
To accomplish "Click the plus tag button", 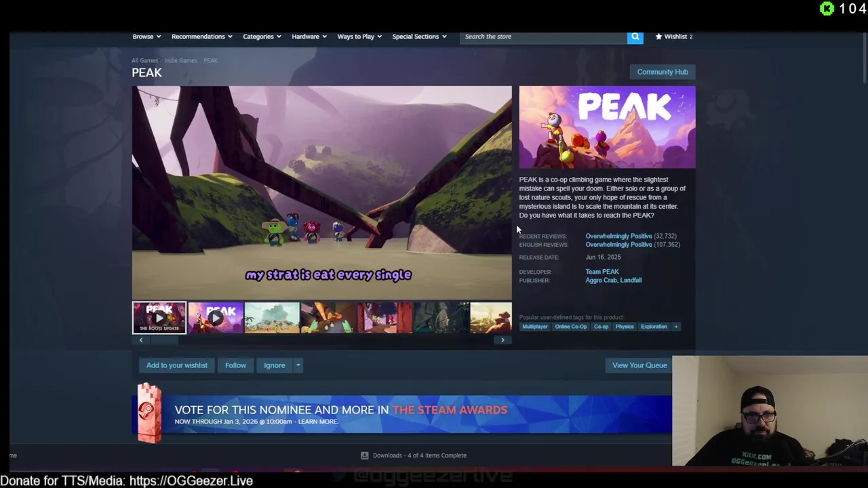I will pos(675,327).
